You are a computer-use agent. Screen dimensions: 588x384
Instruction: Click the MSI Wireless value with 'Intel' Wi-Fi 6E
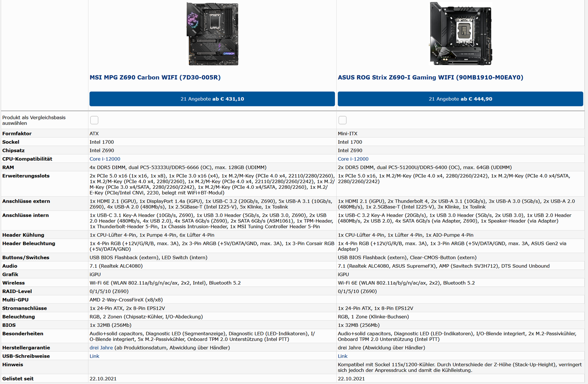tap(165, 283)
